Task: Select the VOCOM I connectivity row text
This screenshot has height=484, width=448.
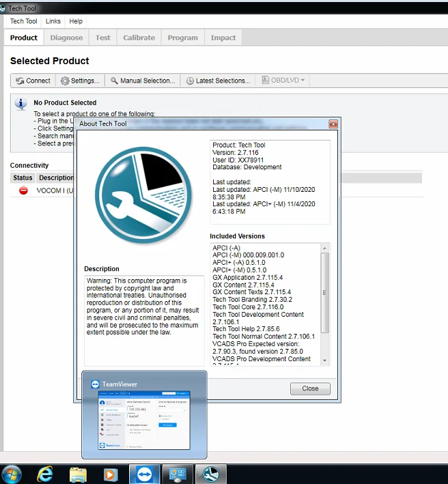Action: tap(55, 190)
